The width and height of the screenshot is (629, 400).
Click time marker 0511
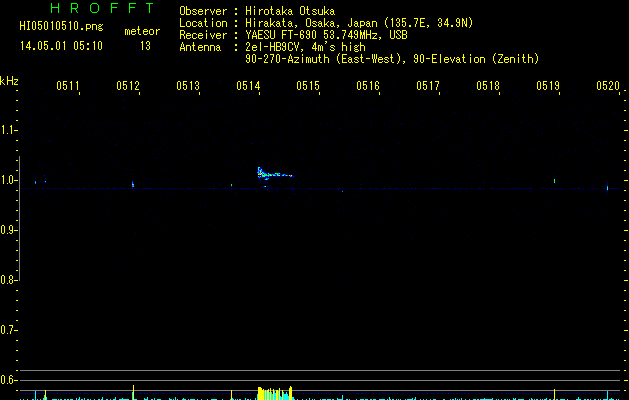coord(68,86)
